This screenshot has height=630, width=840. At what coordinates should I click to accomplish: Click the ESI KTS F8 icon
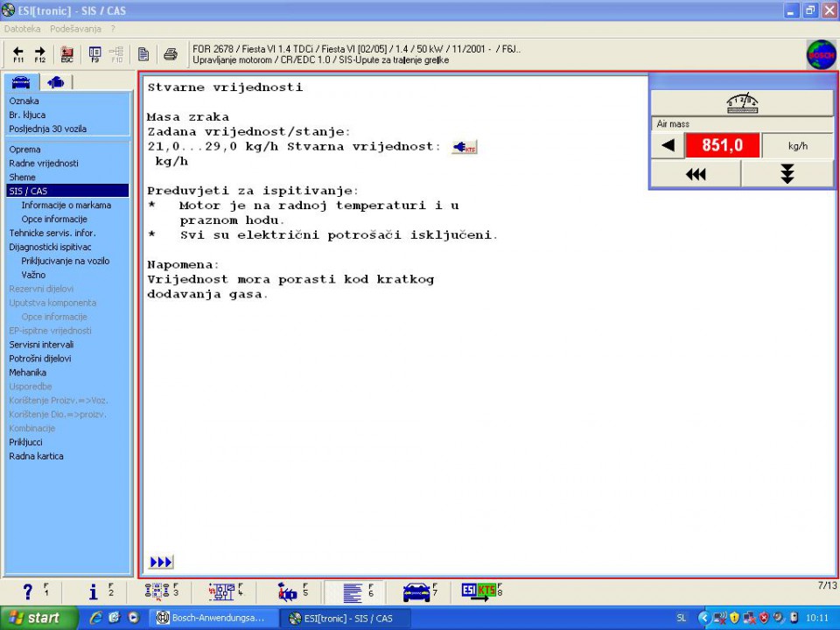tap(479, 591)
